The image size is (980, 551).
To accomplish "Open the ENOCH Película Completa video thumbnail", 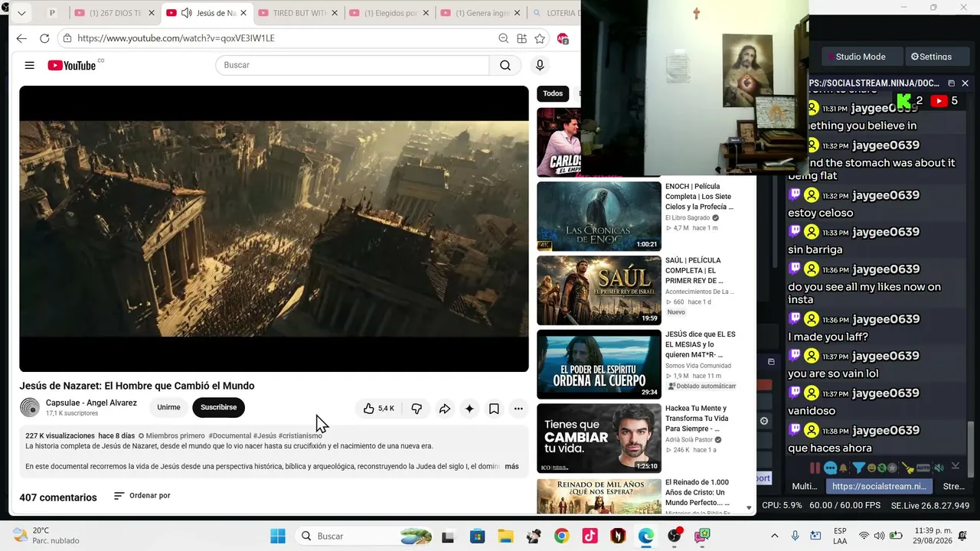I will pyautogui.click(x=599, y=217).
